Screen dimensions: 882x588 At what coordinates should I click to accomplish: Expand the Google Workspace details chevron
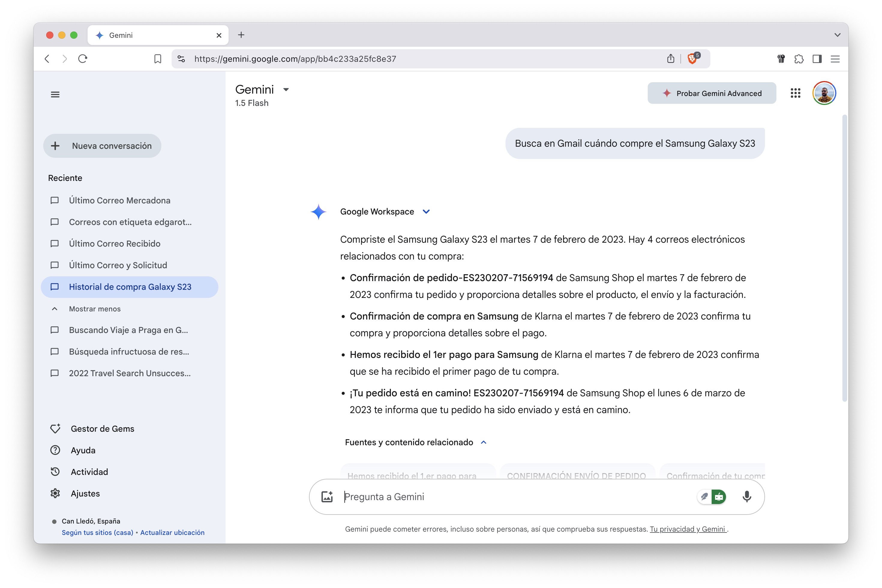[426, 211]
